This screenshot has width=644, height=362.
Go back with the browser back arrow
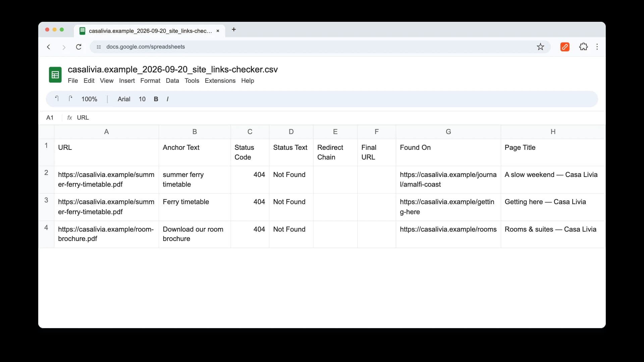point(49,47)
